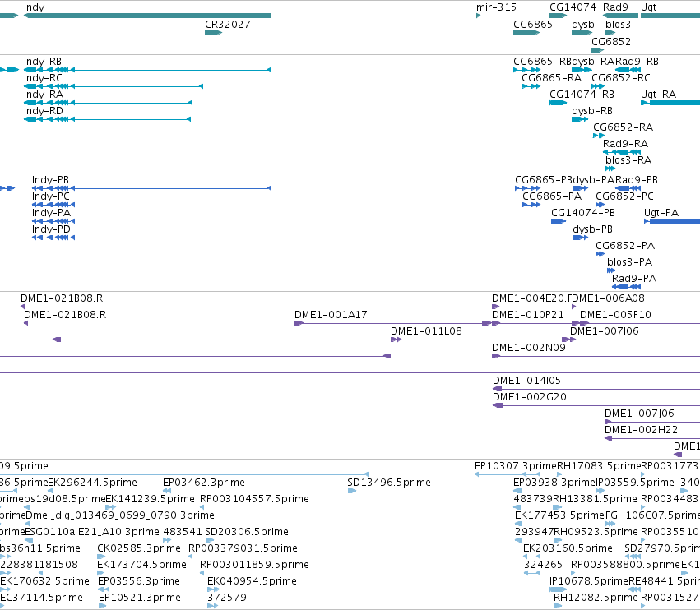Click the Indy-PB protein label
Image resolution: width=700 pixels, height=610 pixels.
[x=50, y=180]
